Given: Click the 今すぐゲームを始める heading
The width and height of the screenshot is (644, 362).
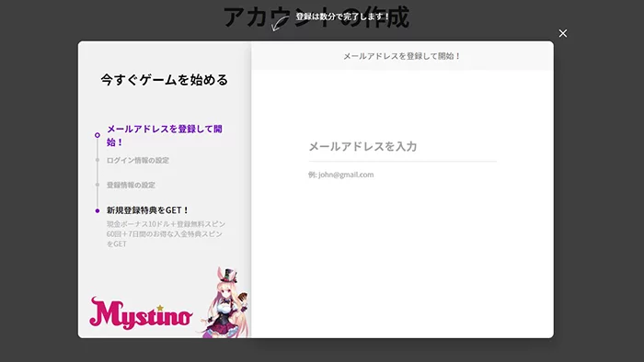Looking at the screenshot, I should 165,80.
